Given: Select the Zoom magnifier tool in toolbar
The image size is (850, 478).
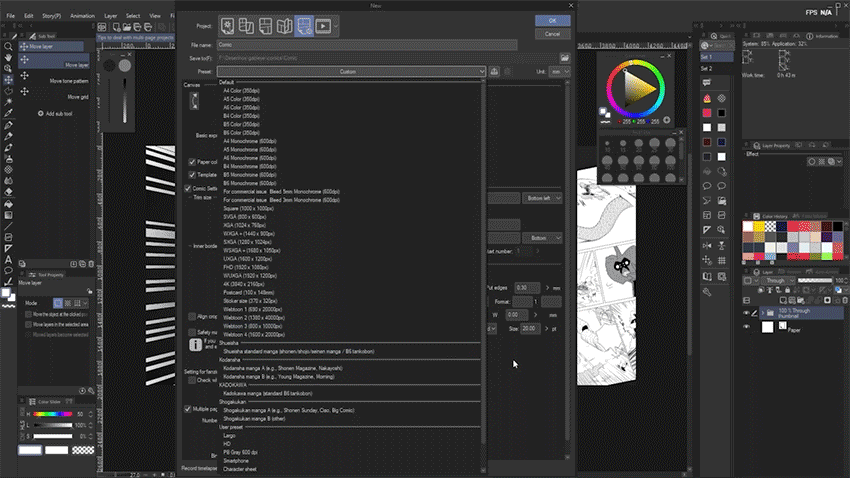Looking at the screenshot, I should tap(8, 46).
